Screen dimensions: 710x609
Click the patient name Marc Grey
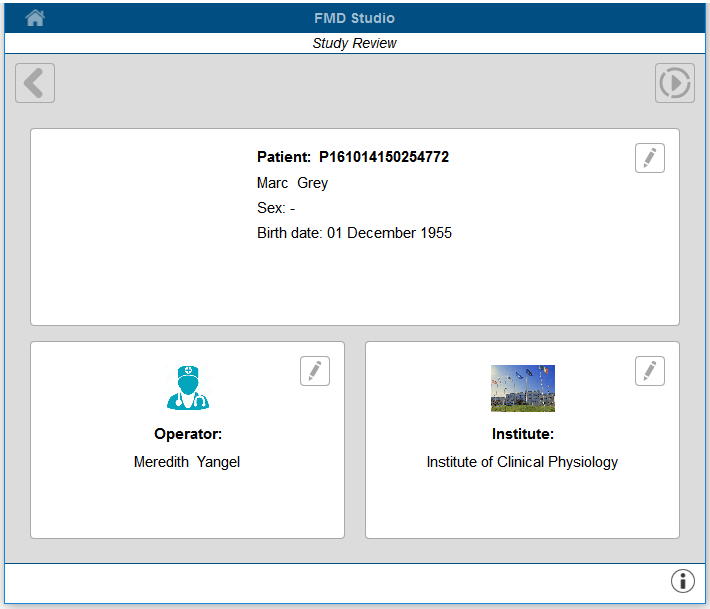click(x=293, y=183)
